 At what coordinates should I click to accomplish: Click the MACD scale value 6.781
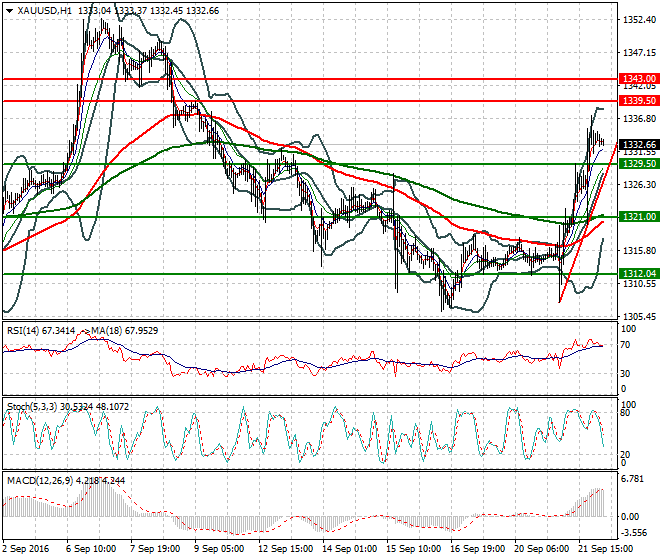click(x=632, y=479)
